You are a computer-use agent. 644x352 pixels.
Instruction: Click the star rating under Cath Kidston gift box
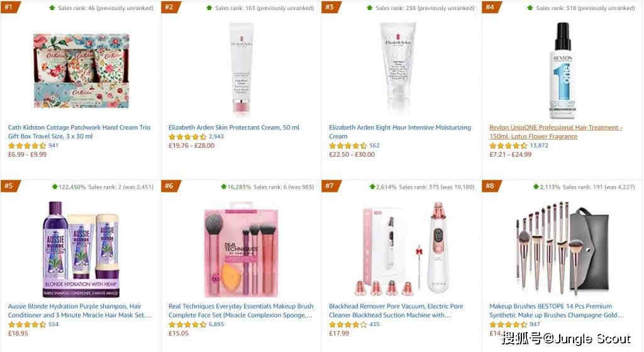point(26,146)
